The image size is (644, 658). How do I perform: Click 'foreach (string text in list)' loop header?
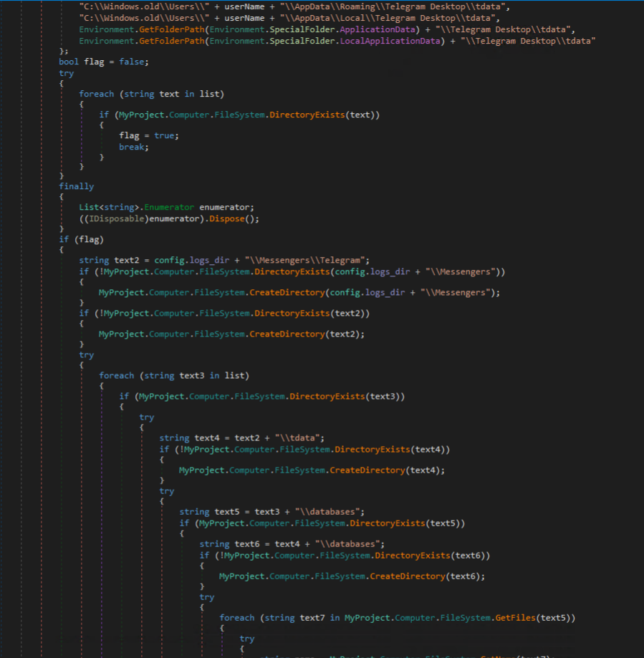(152, 94)
